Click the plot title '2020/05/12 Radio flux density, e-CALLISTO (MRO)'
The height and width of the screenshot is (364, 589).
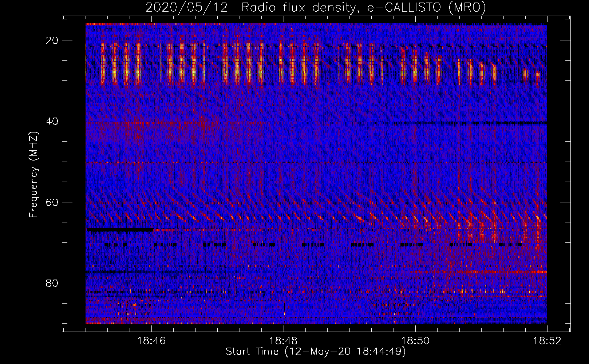point(316,8)
